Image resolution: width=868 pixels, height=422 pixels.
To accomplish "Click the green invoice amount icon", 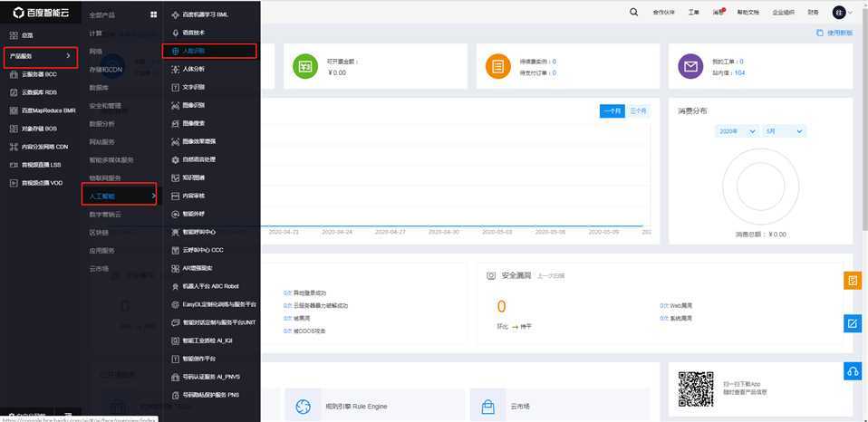I will (305, 66).
